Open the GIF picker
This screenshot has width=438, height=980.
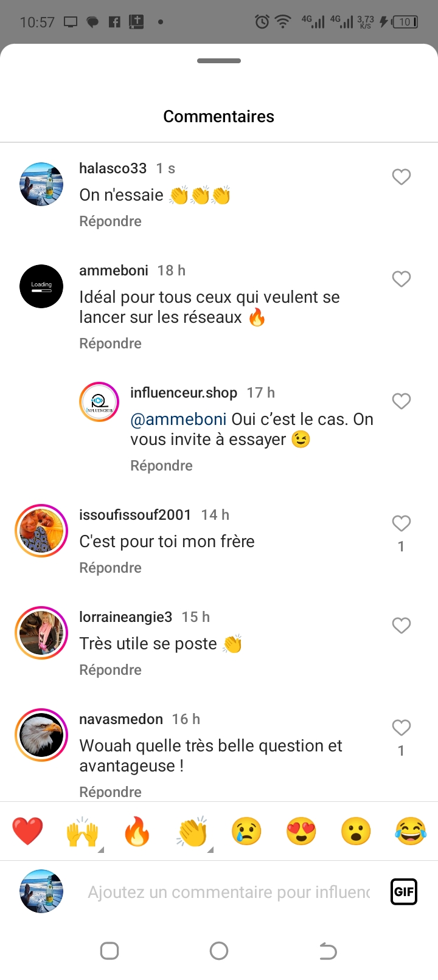404,892
